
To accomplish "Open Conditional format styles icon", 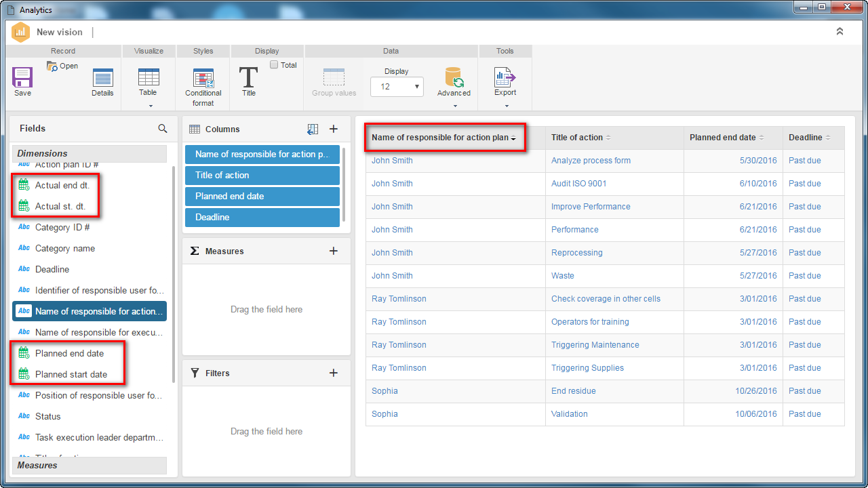I will (x=203, y=78).
